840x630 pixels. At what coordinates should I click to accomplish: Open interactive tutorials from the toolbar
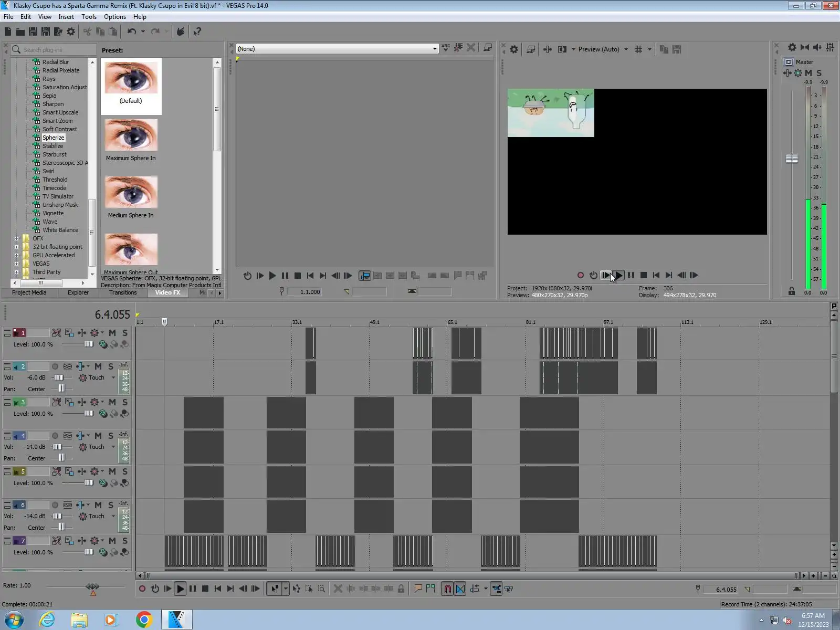(x=181, y=32)
